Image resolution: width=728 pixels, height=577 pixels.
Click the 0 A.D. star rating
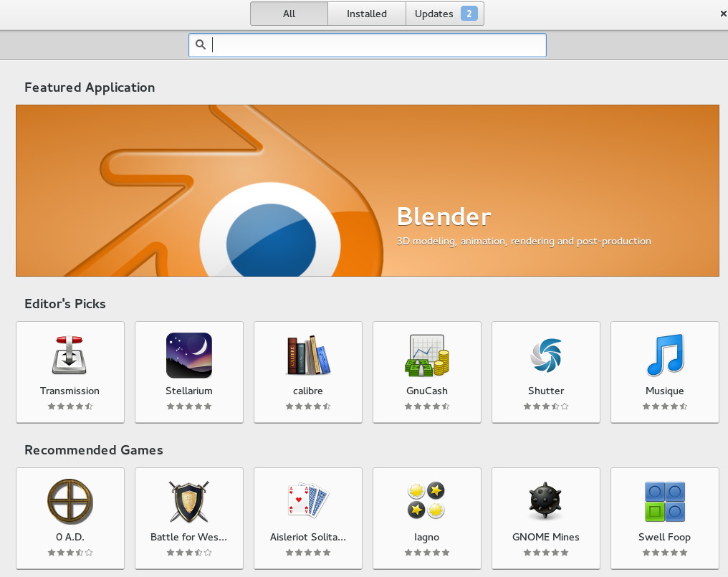pyautogui.click(x=70, y=553)
